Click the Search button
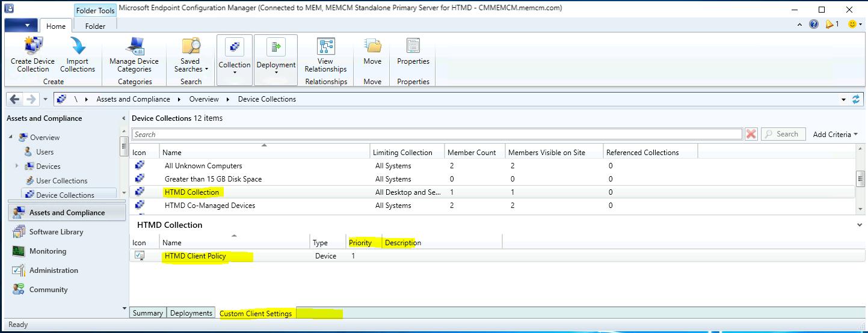 783,134
